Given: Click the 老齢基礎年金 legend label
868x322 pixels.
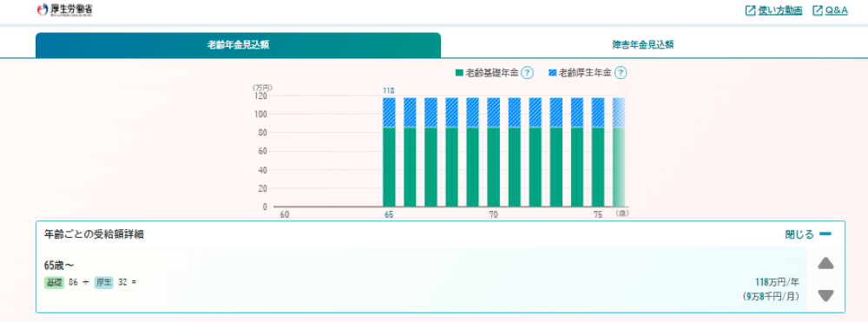Looking at the screenshot, I should [x=492, y=73].
